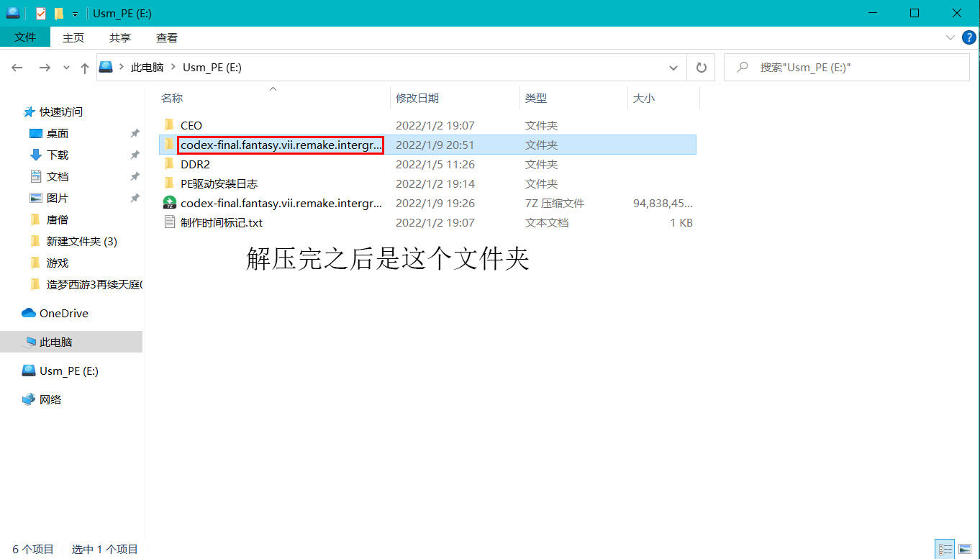
Task: Open the 文件 menu
Action: [25, 37]
